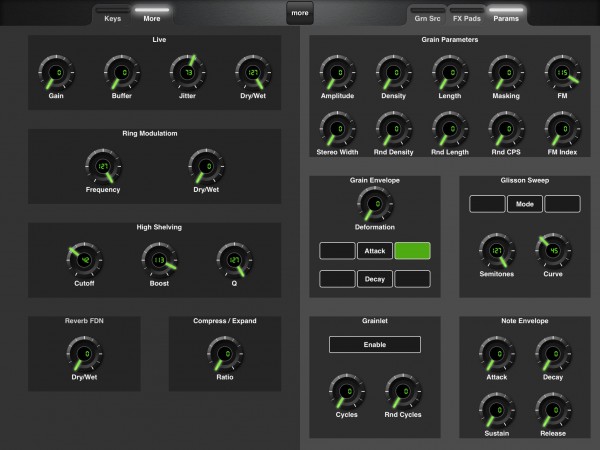This screenshot has height=450, width=600.
Task: Toggle the dark button left of Mode
Action: [x=487, y=204]
